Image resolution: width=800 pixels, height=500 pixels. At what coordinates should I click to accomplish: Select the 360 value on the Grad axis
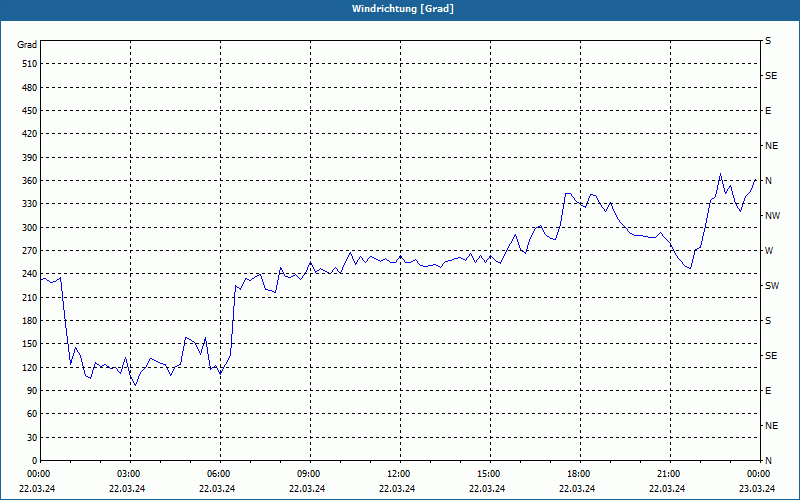[x=30, y=181]
